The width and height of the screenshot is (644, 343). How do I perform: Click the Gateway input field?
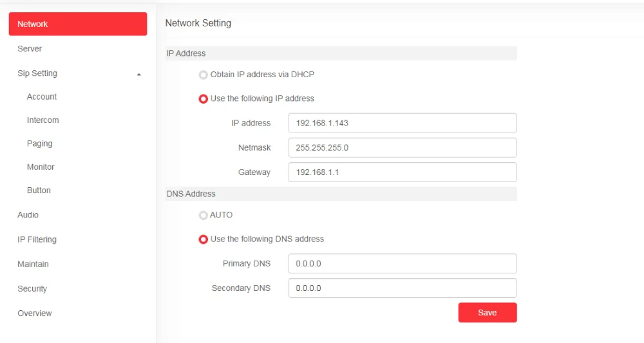point(402,172)
